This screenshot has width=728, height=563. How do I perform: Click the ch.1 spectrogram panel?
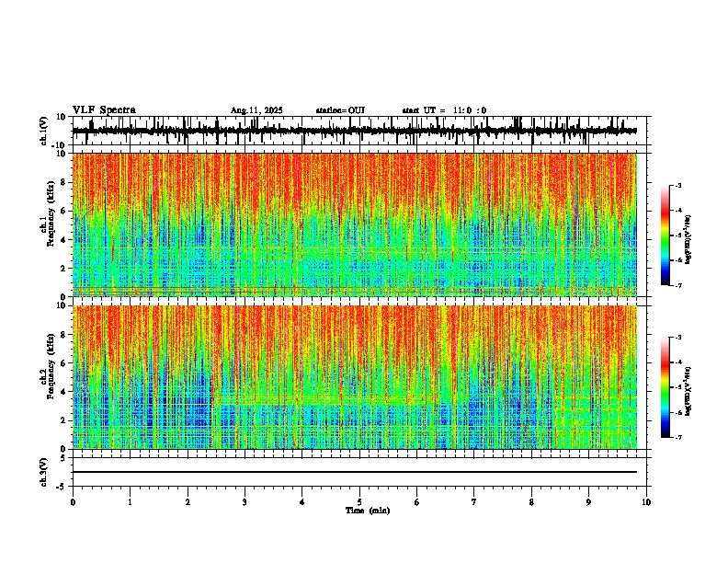point(355,224)
